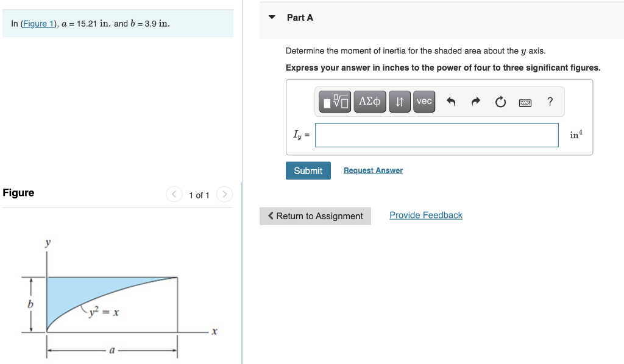The image size is (624, 364).
Task: Submit the answer for Part A
Action: [x=308, y=170]
